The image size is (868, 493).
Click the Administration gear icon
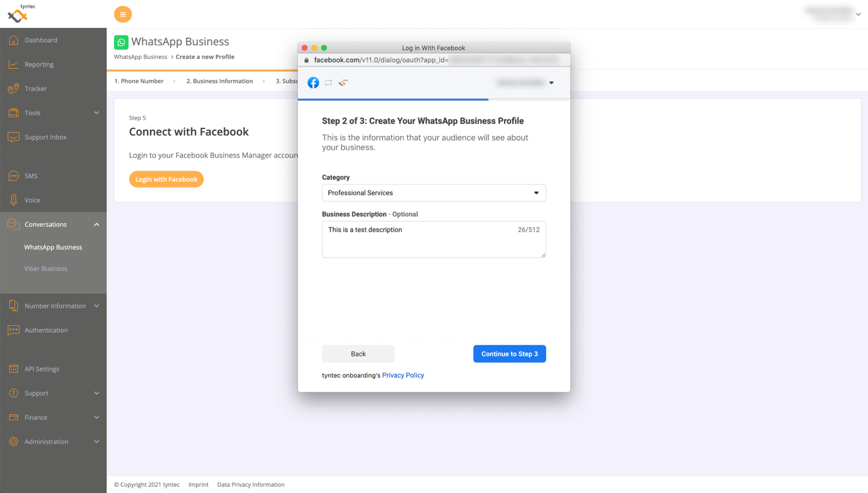coord(13,442)
